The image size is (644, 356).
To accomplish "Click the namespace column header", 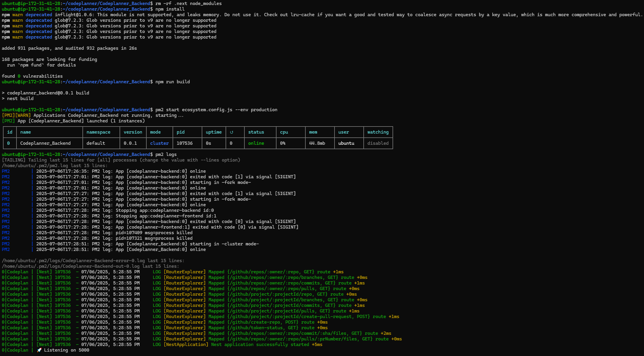I will [x=98, y=132].
